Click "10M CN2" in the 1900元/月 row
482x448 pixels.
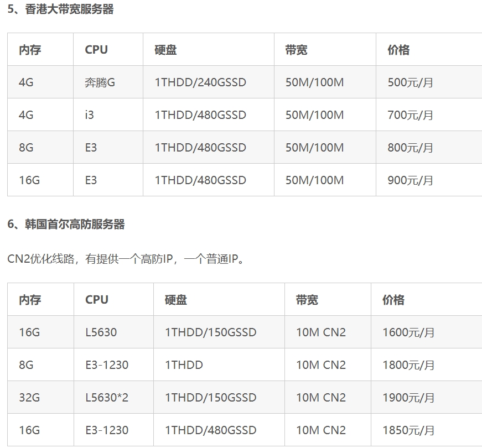321,397
